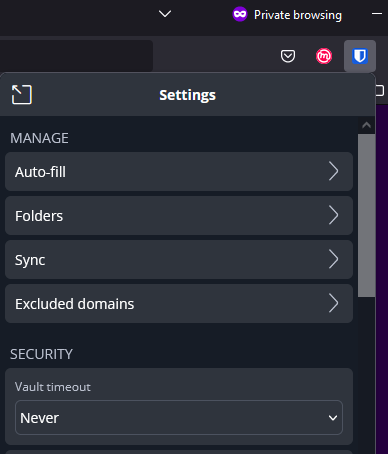Click the SECURITY section heading
The image size is (388, 454).
tap(41, 354)
